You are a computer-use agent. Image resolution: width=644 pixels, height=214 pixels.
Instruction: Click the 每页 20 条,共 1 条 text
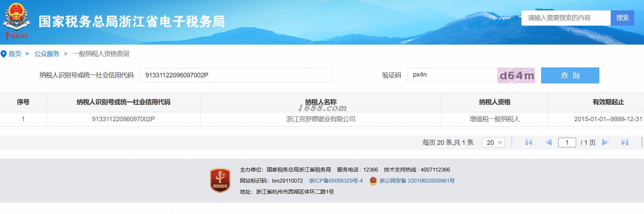pyautogui.click(x=448, y=142)
